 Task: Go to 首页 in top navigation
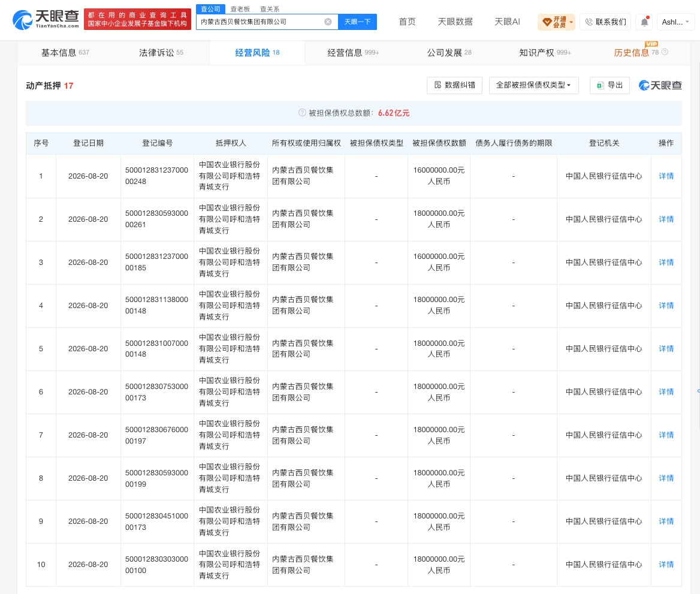click(x=407, y=22)
